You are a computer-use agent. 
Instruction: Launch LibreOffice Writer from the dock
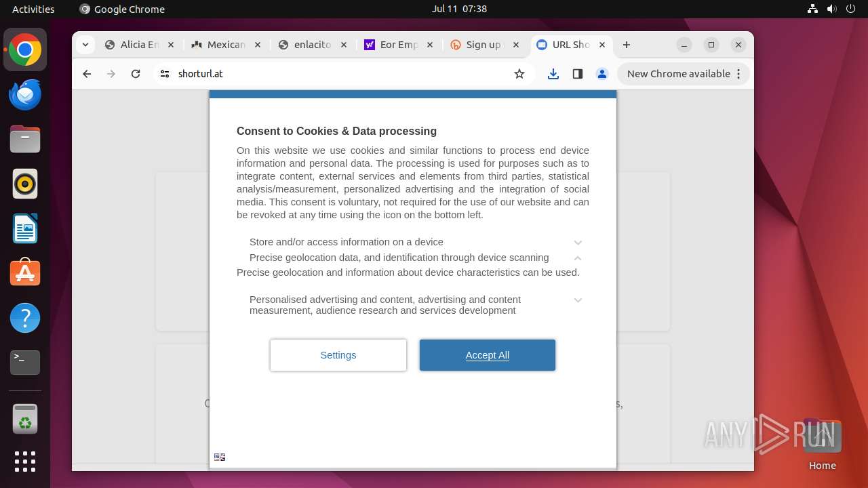pyautogui.click(x=25, y=228)
